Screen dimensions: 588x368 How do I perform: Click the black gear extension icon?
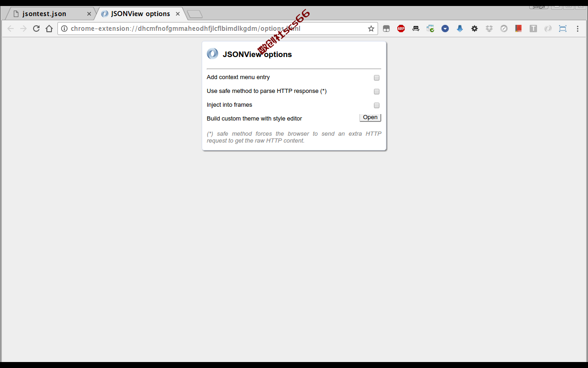[475, 29]
